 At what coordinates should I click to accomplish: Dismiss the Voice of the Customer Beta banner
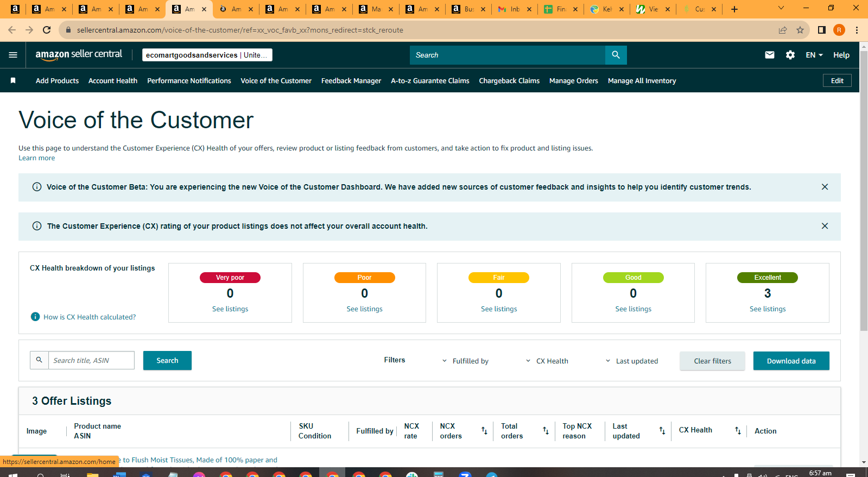[x=825, y=187]
